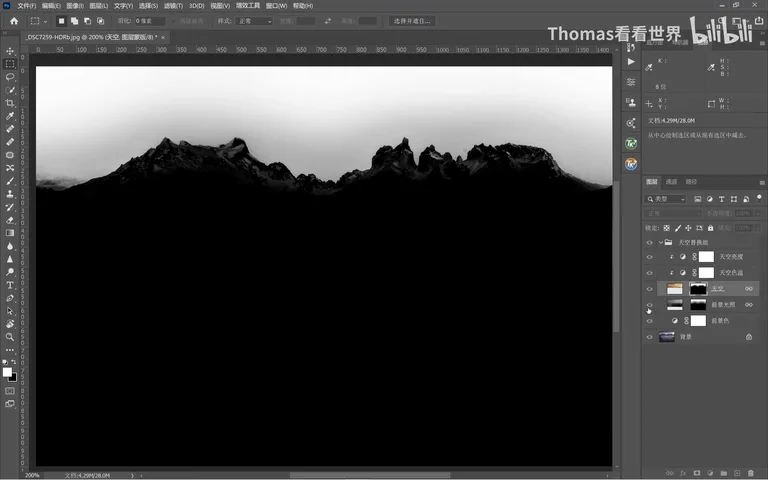The height and width of the screenshot is (480, 768).
Task: Toggle visibility of 背景 layer
Action: coord(649,337)
